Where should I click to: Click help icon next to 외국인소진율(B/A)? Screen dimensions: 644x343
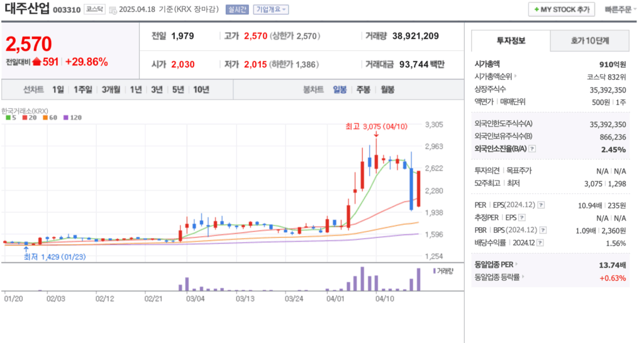pyautogui.click(x=533, y=149)
